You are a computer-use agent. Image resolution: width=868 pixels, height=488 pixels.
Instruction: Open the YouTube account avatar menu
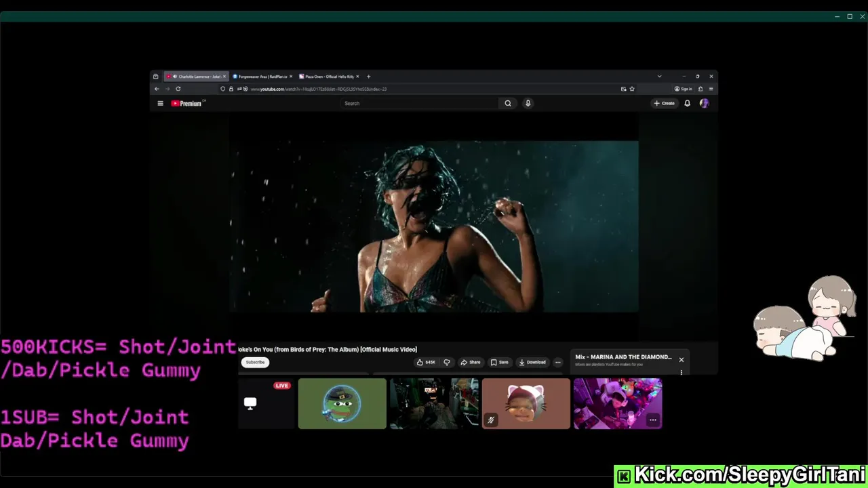click(704, 104)
